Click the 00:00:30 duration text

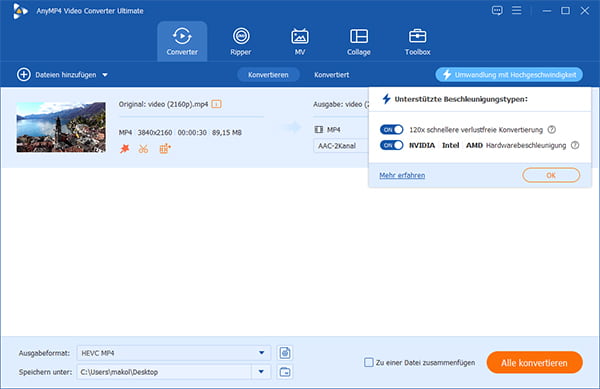coord(192,133)
